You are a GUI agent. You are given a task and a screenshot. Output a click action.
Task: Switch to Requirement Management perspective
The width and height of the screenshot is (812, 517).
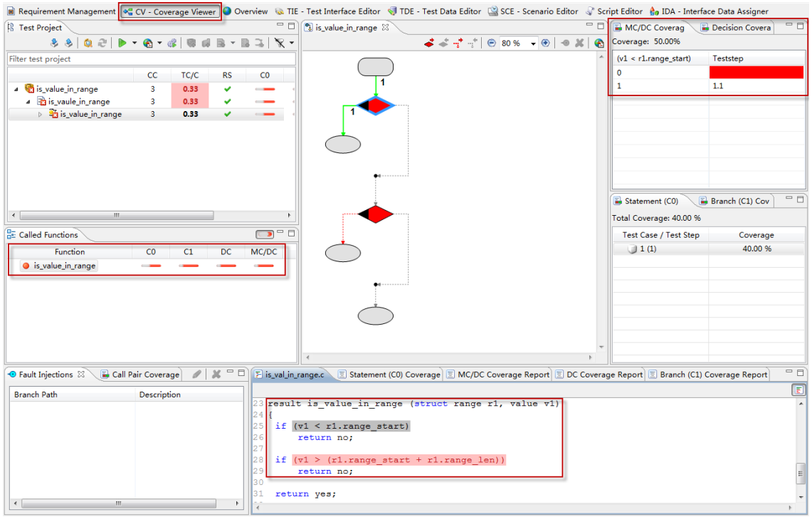click(61, 11)
